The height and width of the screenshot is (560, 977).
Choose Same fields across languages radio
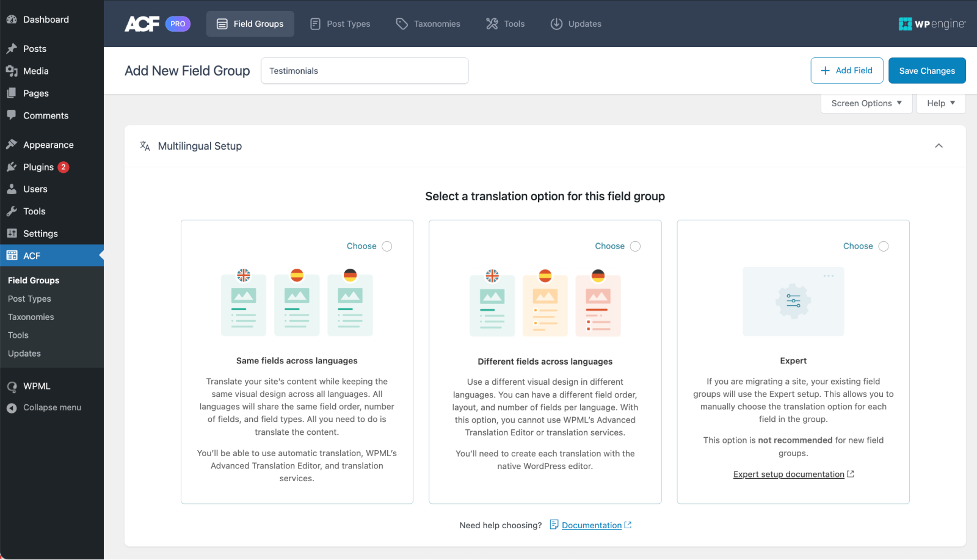coord(387,246)
